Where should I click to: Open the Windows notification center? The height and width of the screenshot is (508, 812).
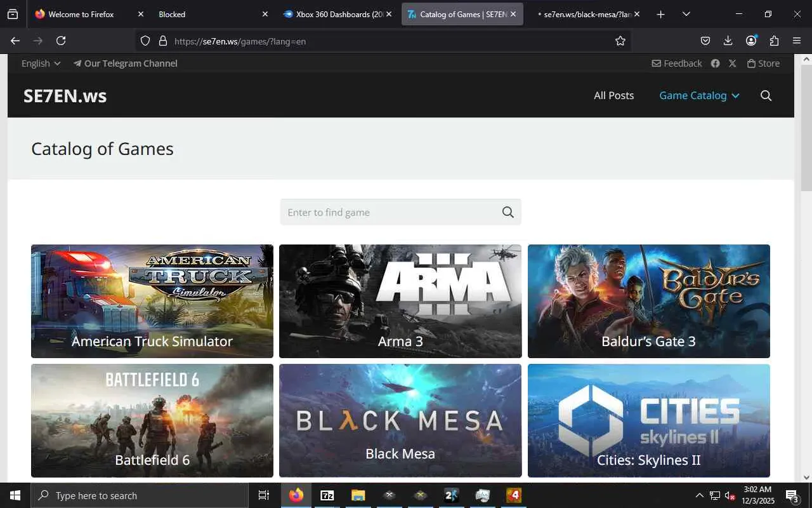click(792, 495)
